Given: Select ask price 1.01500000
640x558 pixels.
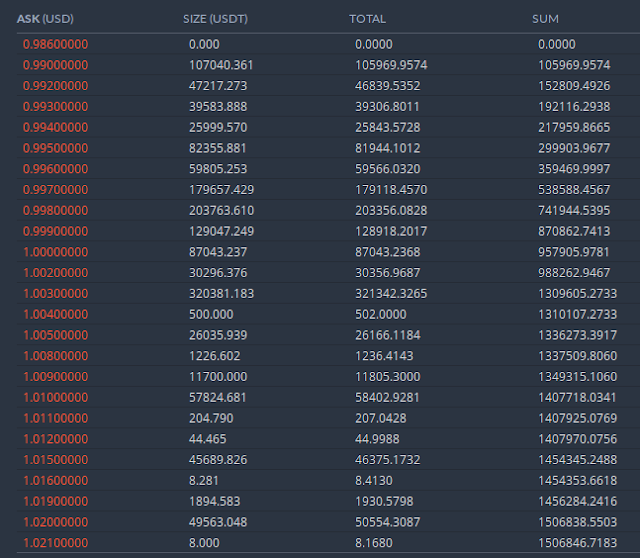Looking at the screenshot, I should [56, 460].
